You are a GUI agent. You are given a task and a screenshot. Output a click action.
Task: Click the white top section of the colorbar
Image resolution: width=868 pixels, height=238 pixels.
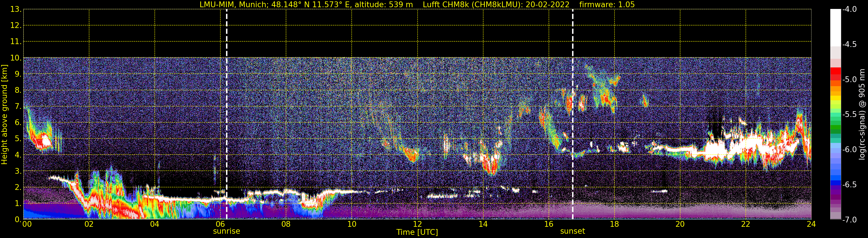coord(835,28)
